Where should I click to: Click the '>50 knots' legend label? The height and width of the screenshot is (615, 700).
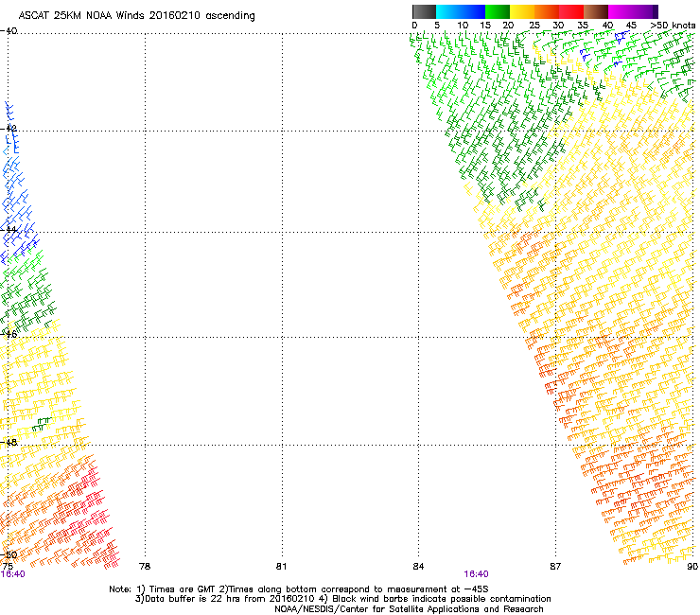click(673, 26)
